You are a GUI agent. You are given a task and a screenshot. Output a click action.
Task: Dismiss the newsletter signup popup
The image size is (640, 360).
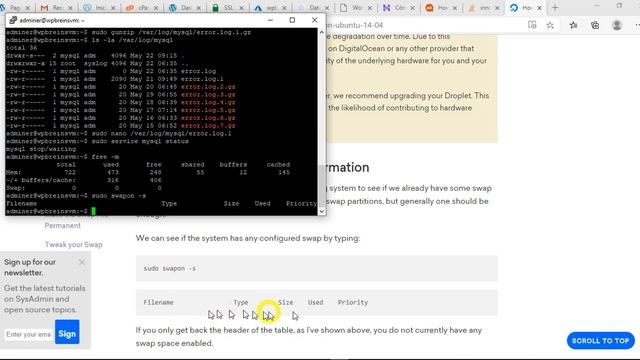pyautogui.click(x=82, y=262)
